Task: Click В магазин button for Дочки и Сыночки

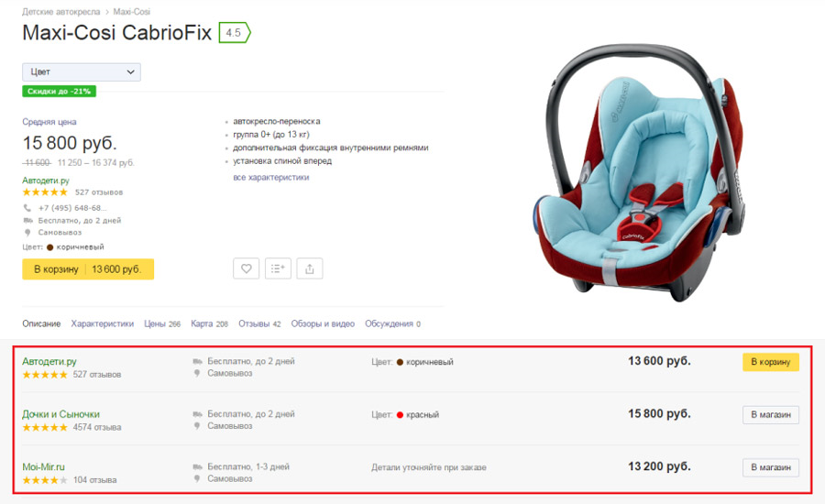Action: (x=771, y=414)
